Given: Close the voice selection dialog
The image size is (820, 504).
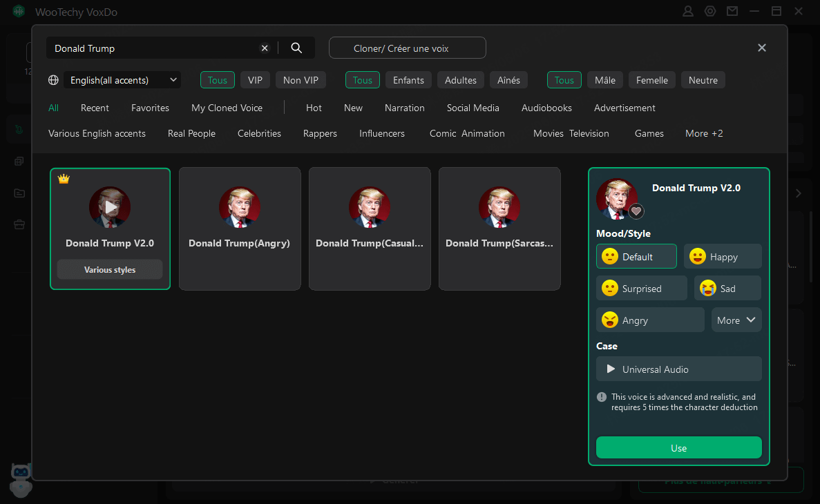Looking at the screenshot, I should click(x=762, y=48).
